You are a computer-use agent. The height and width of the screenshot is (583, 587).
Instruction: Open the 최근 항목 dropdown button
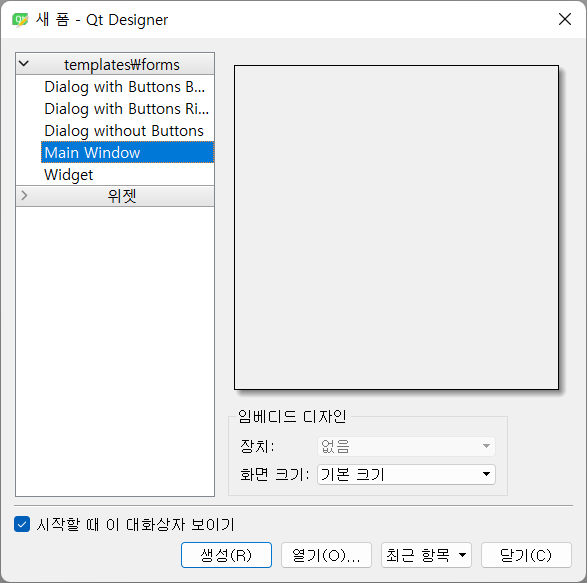tap(426, 555)
